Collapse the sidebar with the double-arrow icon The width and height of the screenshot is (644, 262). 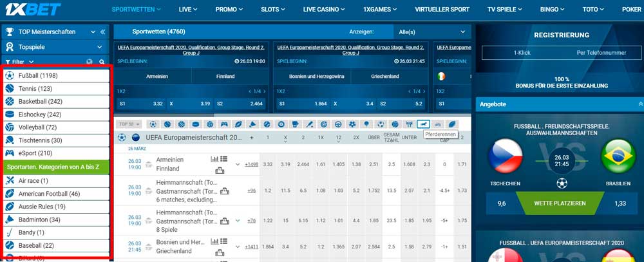click(x=102, y=32)
